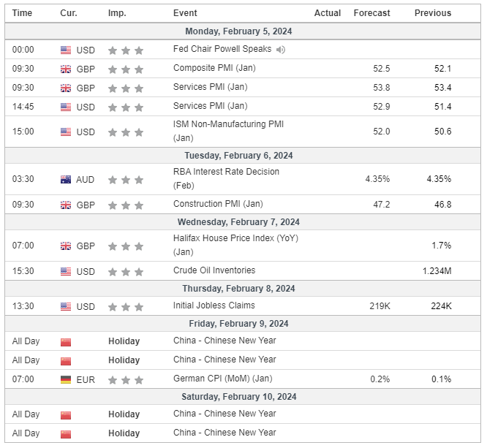Click the China flag in the first Friday holiday row
Viewport: 487px width, 448px height.
click(x=66, y=341)
